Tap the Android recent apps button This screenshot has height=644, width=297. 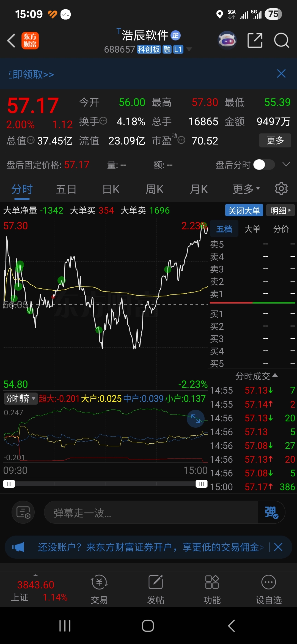(65, 626)
